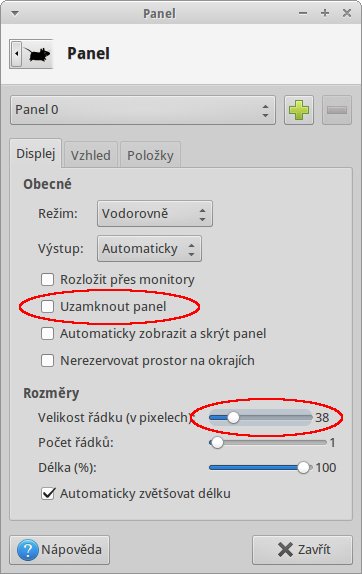
Task: Open the Výstup Automaticky dropdown
Action: pyautogui.click(x=149, y=249)
